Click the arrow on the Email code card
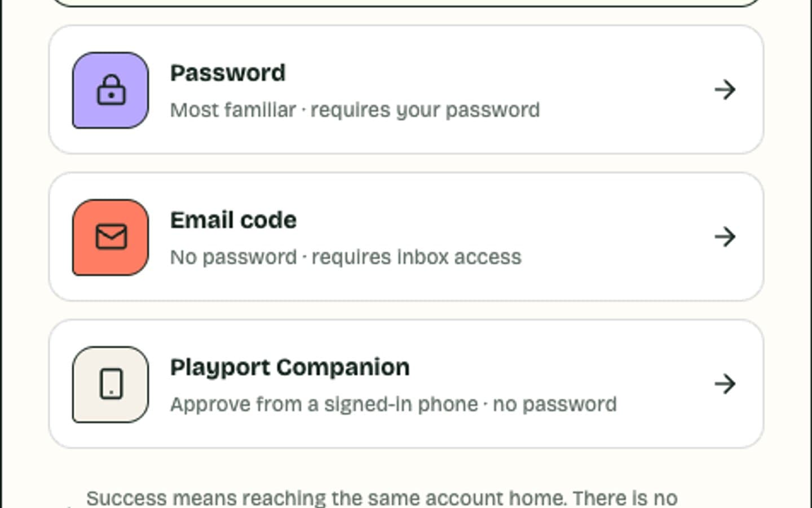 pyautogui.click(x=725, y=237)
